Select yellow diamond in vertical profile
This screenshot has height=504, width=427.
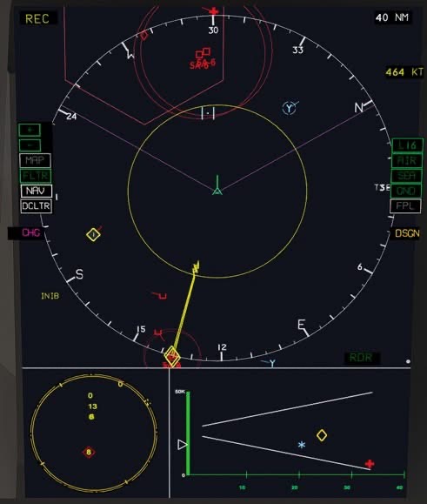(322, 435)
